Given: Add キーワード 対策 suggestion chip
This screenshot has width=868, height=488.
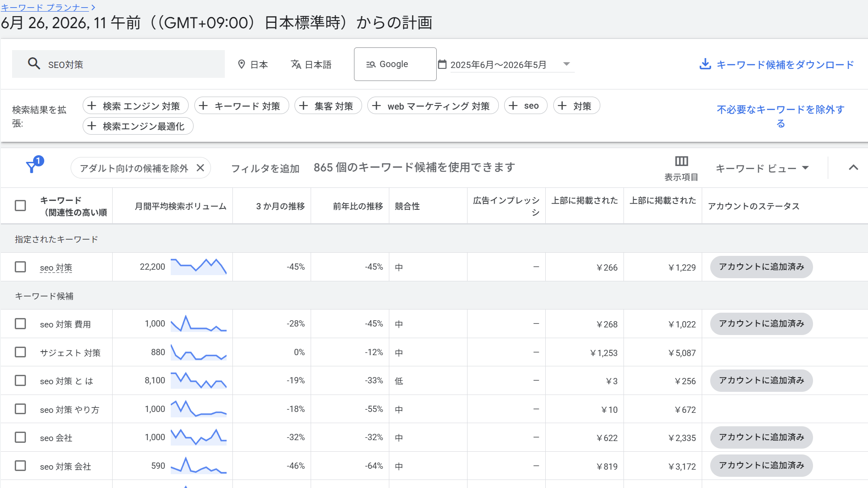Looking at the screenshot, I should (x=241, y=106).
